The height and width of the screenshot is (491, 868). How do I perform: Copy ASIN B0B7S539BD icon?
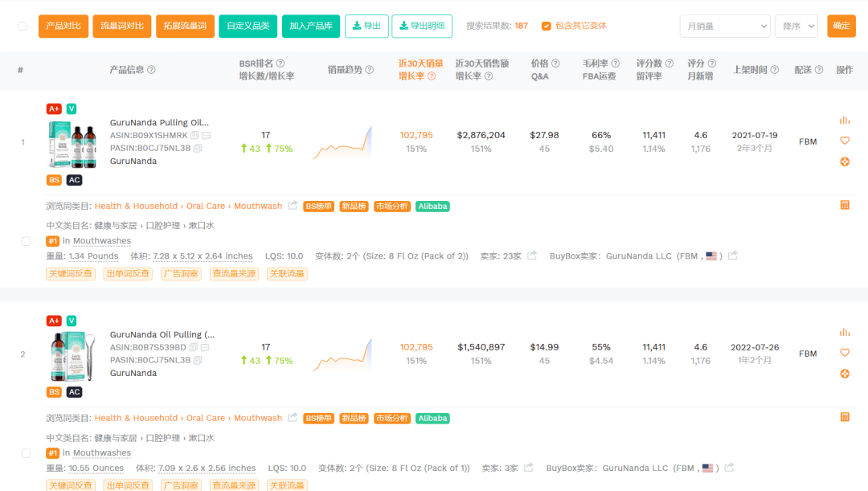click(x=193, y=348)
